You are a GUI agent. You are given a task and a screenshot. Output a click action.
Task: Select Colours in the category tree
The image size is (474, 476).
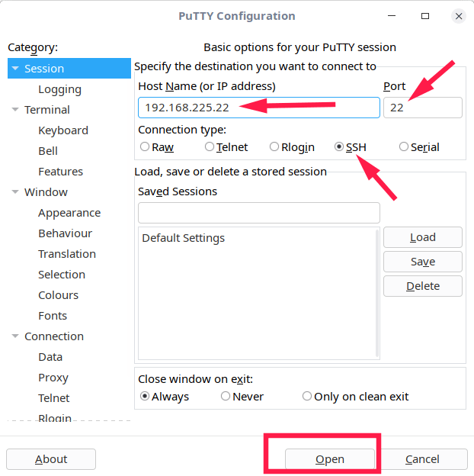[58, 295]
